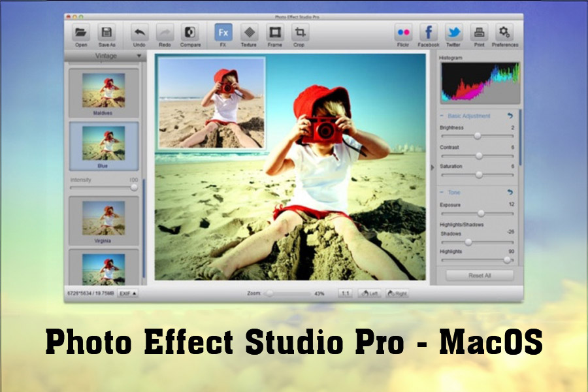Collapse the Basic Adjustment section
This screenshot has height=392, width=588.
tap(442, 116)
